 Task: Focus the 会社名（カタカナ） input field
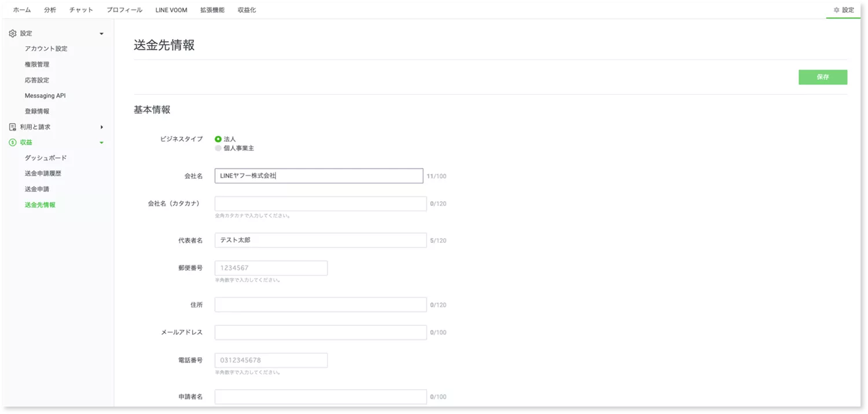(x=320, y=204)
